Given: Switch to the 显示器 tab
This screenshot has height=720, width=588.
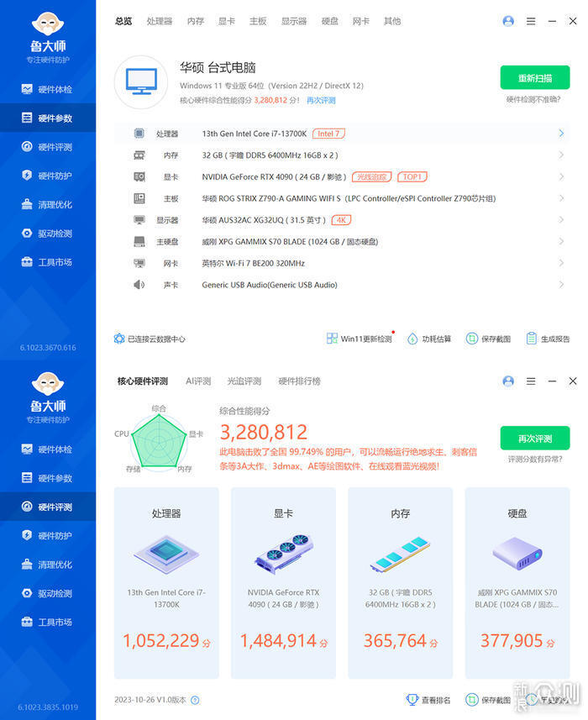Looking at the screenshot, I should (294, 21).
